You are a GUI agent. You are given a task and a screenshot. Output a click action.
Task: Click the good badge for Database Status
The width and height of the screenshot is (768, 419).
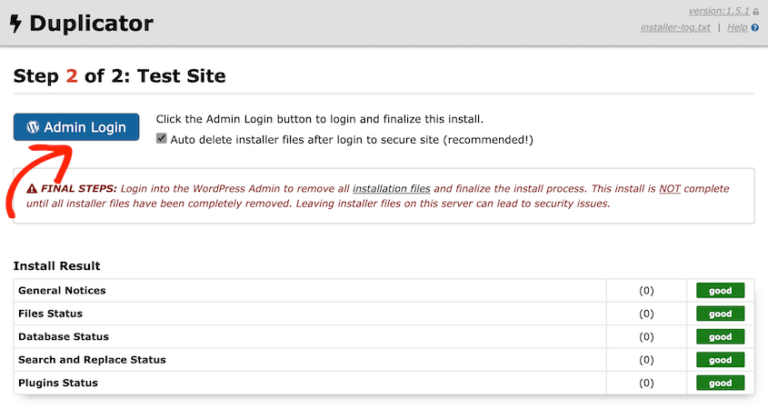[721, 337]
